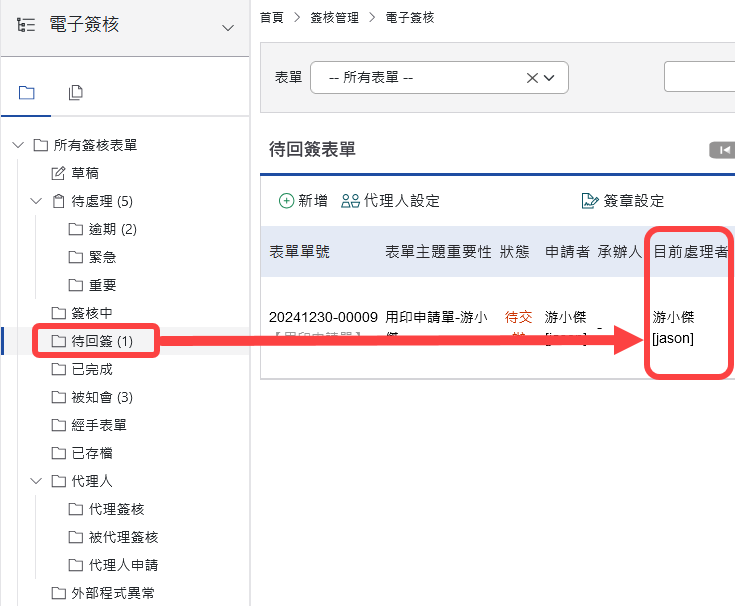This screenshot has height=606, width=735.
Task: Open the 簽核中 folder
Action: (x=91, y=313)
